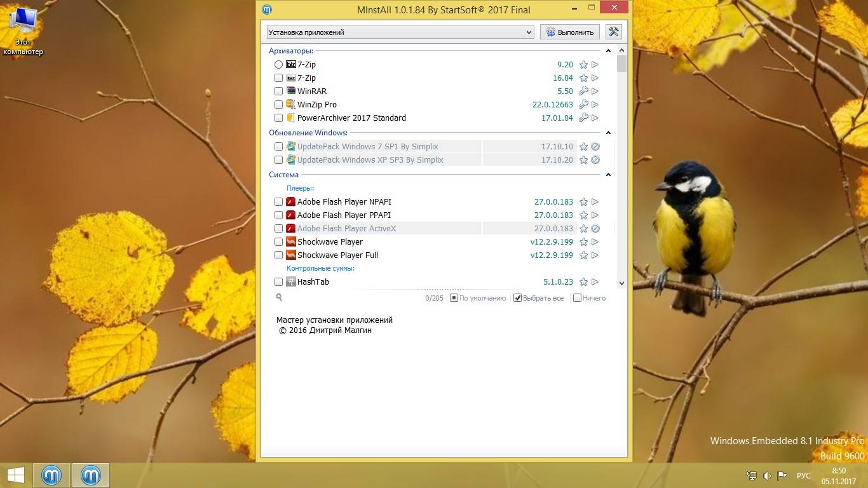Click the vertical scrollbar thumb
The width and height of the screenshot is (868, 488).
click(x=621, y=64)
